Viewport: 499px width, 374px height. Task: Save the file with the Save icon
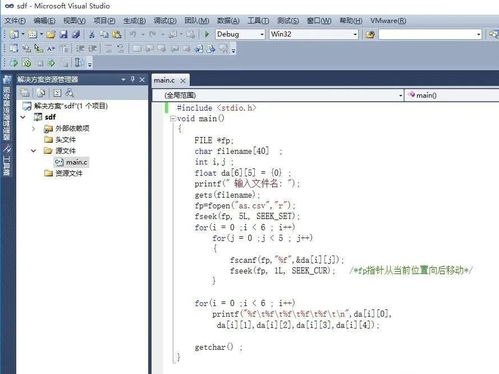pos(63,34)
